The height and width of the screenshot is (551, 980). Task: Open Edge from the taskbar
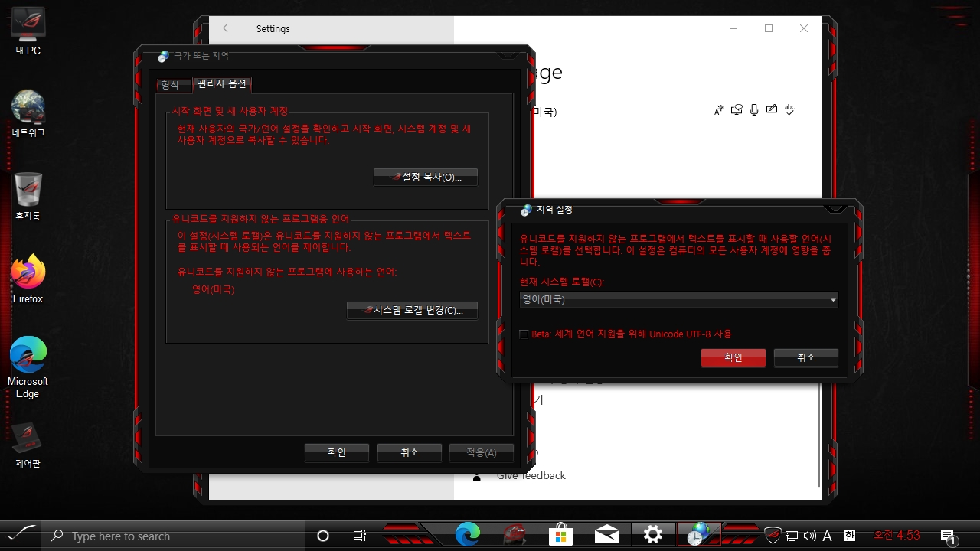467,535
